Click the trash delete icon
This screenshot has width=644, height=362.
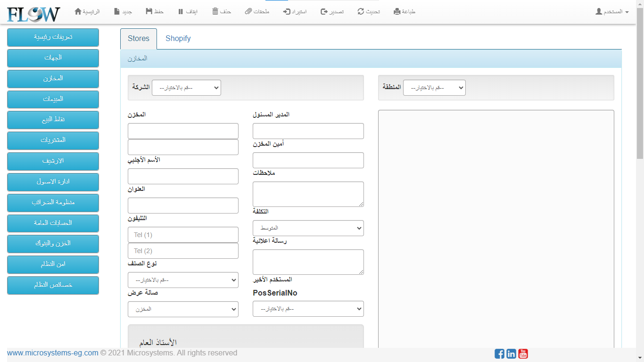click(x=215, y=11)
